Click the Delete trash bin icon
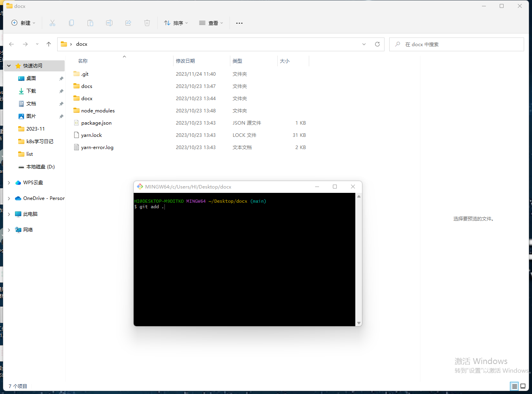 click(x=147, y=23)
